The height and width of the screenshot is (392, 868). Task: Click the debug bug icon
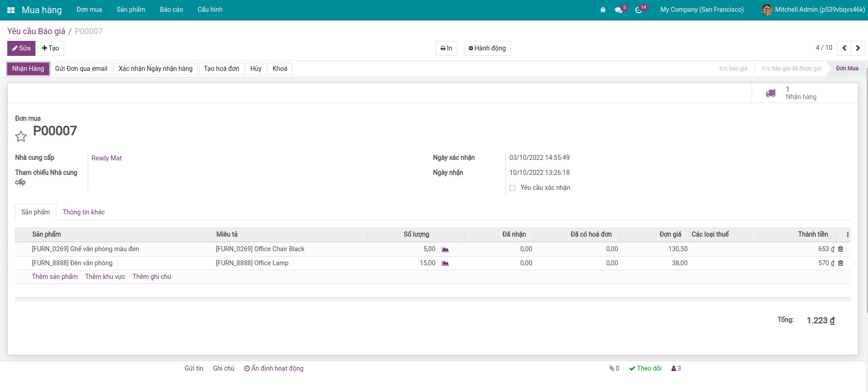tap(603, 10)
